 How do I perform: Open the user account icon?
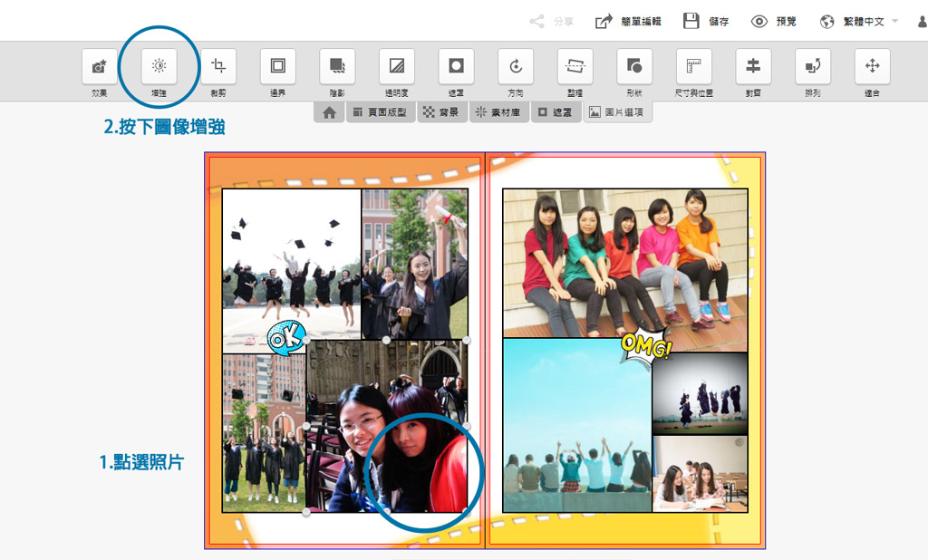click(x=923, y=22)
